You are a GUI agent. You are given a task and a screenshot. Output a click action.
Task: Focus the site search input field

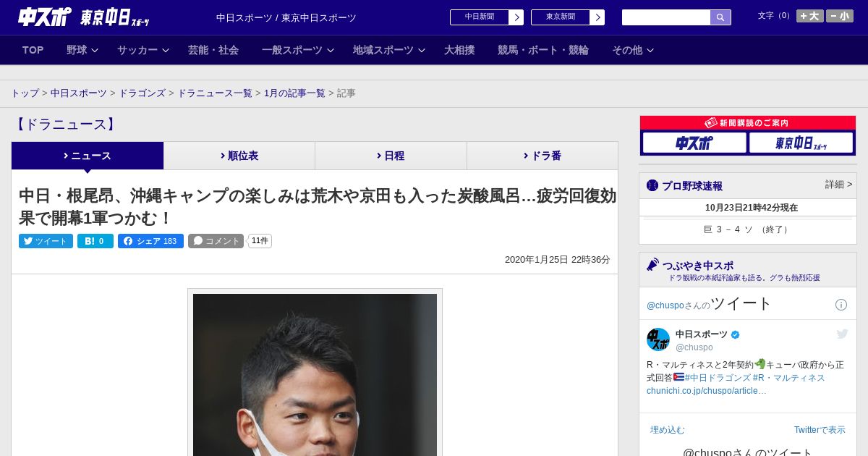coord(666,17)
